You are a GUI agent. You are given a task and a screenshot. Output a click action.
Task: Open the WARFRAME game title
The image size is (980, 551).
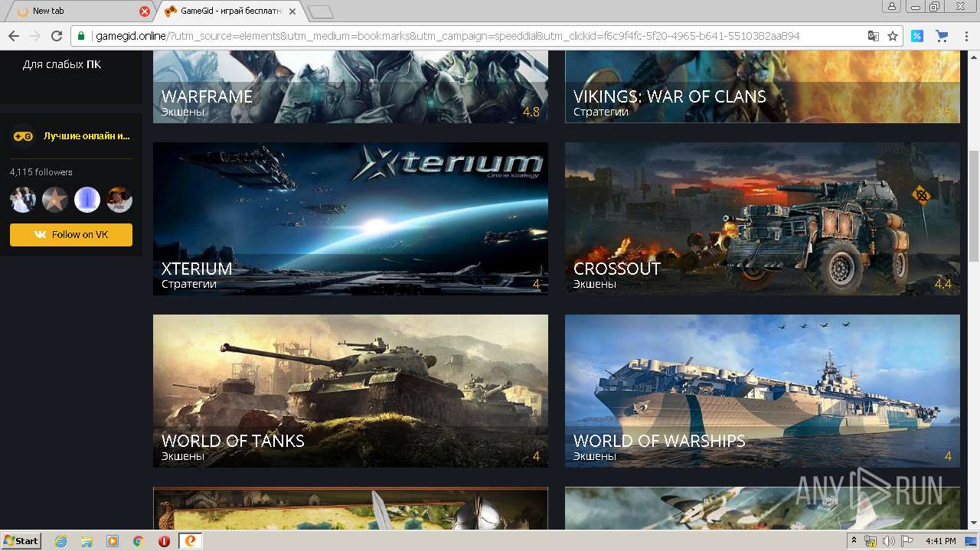[x=207, y=96]
